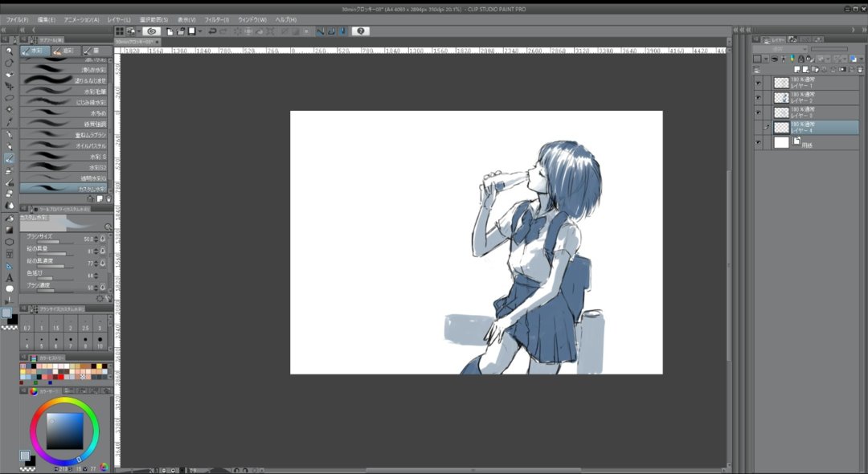Create layer mask in Layer panel
This screenshot has height=474, width=868.
click(842, 70)
